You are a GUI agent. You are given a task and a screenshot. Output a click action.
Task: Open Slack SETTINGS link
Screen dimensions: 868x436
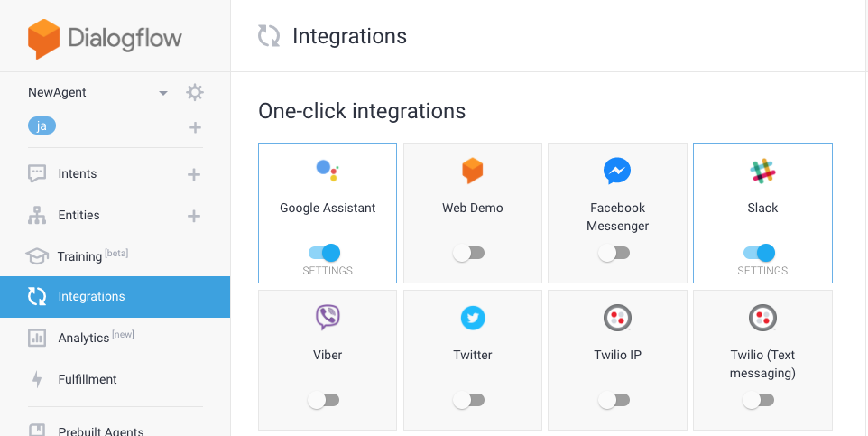click(x=762, y=271)
